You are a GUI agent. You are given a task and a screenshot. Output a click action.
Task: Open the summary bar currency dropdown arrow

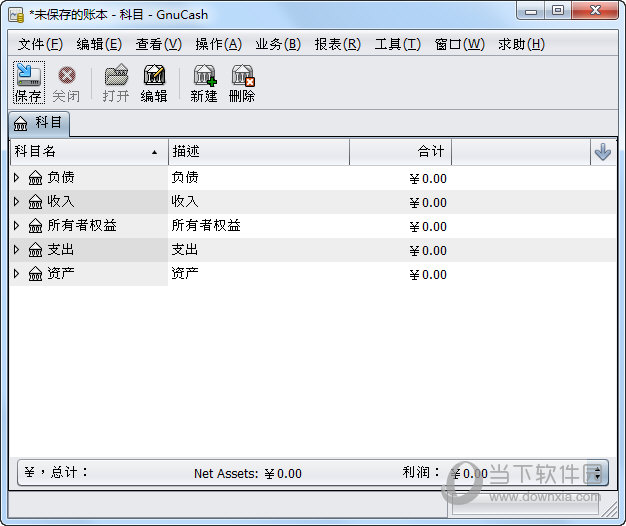pyautogui.click(x=598, y=473)
